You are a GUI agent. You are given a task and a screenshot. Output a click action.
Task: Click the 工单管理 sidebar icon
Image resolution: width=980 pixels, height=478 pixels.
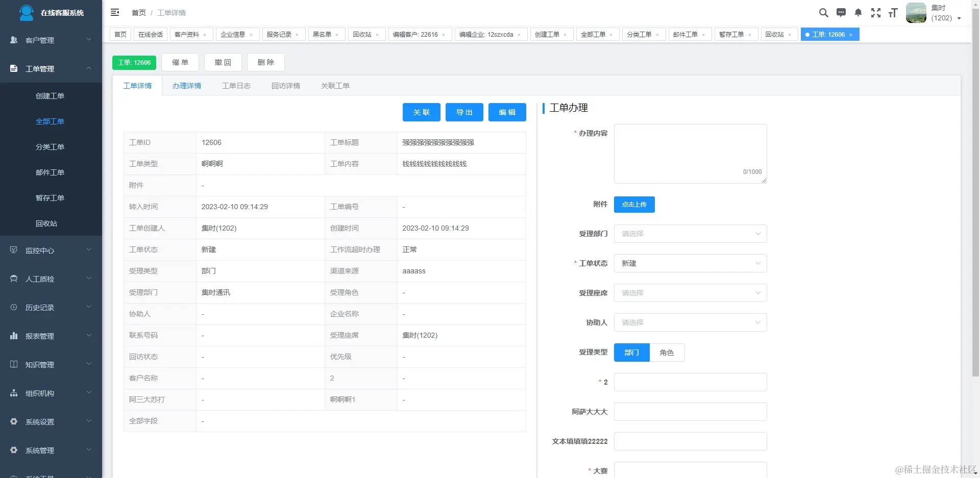[14, 68]
